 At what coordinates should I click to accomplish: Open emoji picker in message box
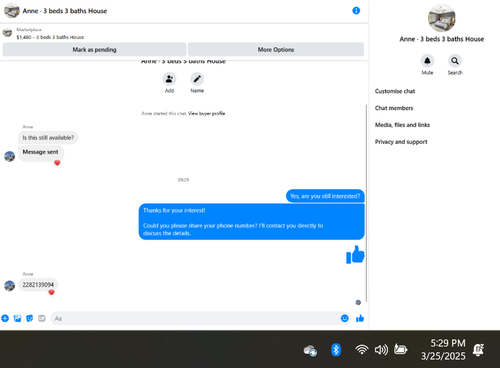(345, 318)
